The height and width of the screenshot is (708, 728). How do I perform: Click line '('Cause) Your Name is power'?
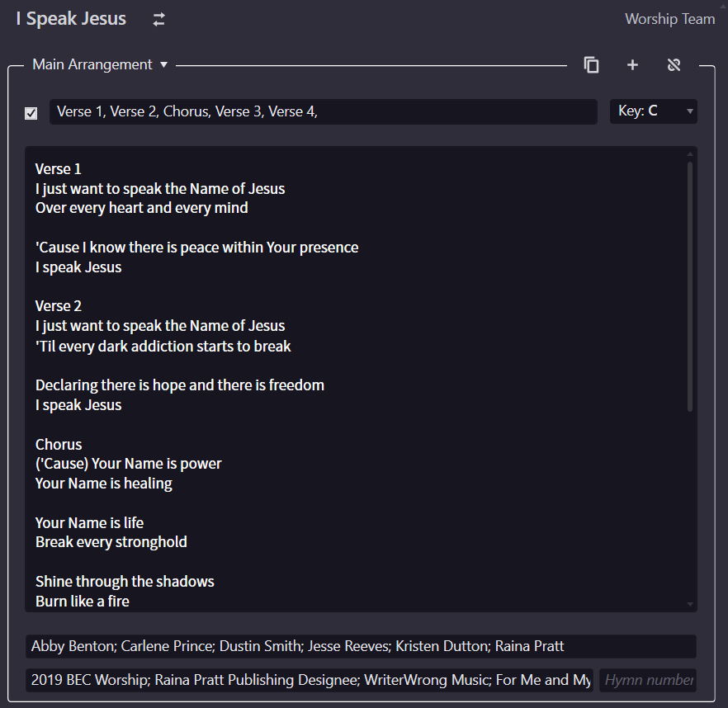(x=129, y=464)
